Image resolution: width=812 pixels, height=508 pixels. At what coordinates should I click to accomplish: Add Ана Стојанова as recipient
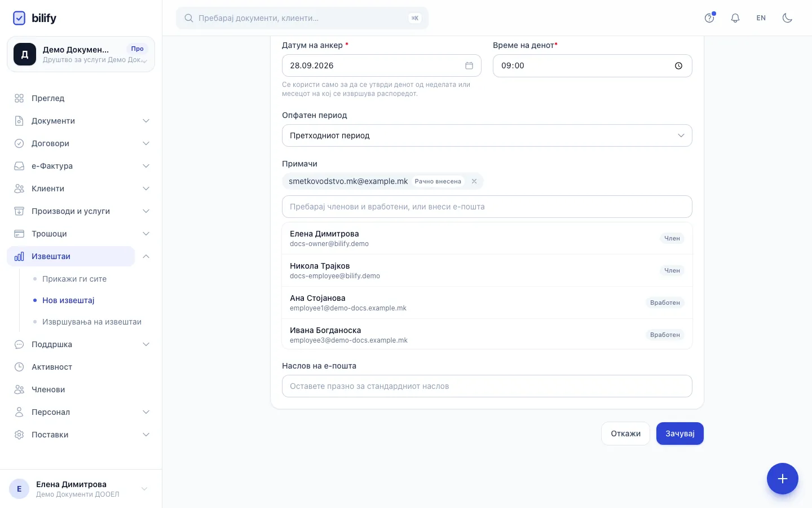click(x=487, y=303)
